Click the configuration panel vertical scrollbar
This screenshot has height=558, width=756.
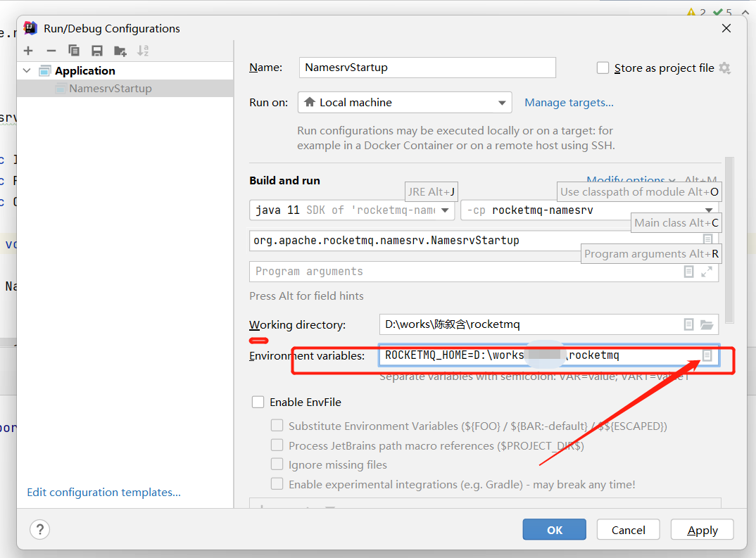729,240
